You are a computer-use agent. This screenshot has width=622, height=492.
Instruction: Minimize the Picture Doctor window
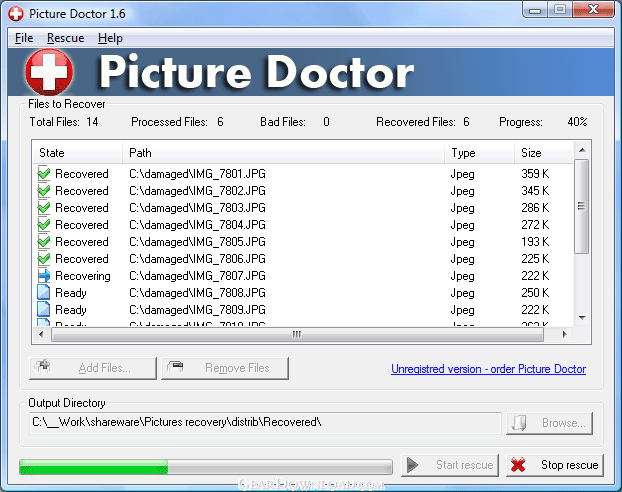[x=535, y=10]
